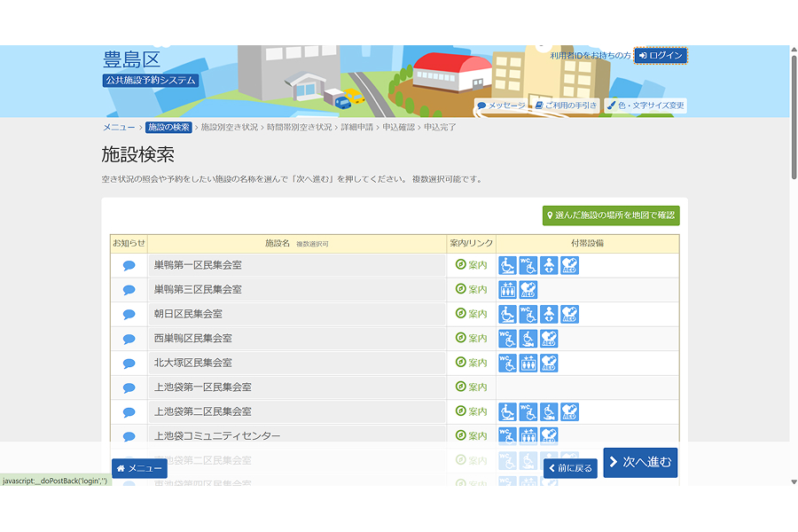Click the elevator icon in the 北大塚区民集会室 row

pyautogui.click(x=528, y=363)
